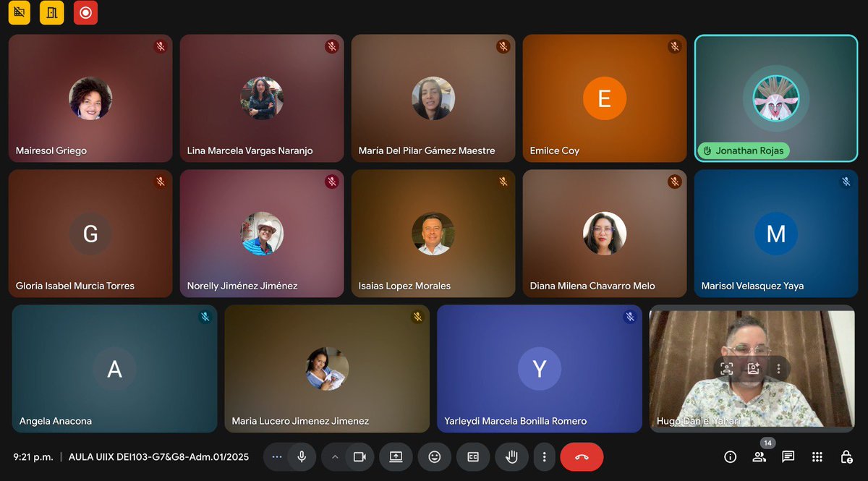
Task: Click the name label Emilce Coy
Action: [x=555, y=151]
